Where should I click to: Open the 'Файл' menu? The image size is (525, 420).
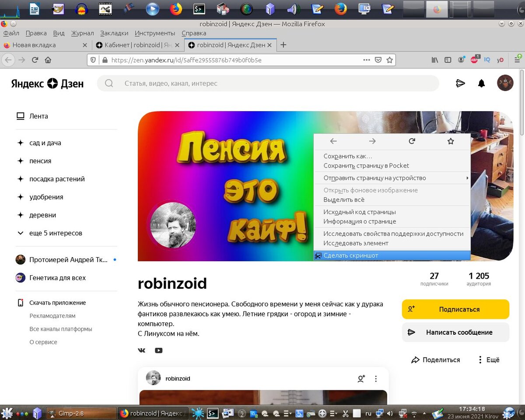(x=11, y=33)
